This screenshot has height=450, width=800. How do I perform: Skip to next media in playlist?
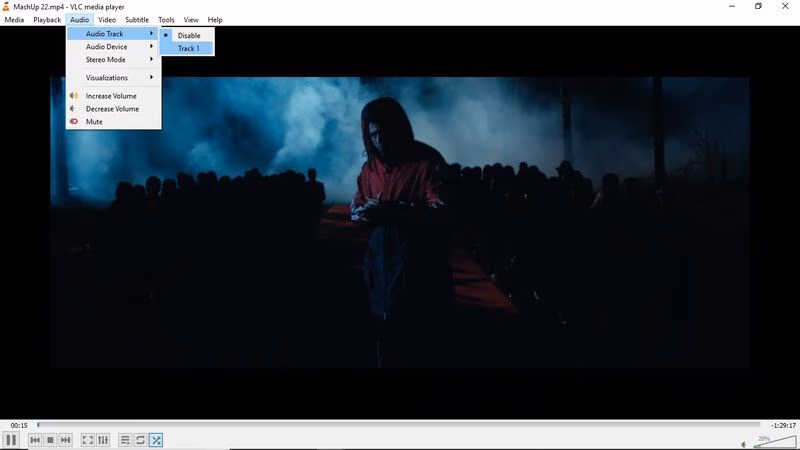coord(65,440)
